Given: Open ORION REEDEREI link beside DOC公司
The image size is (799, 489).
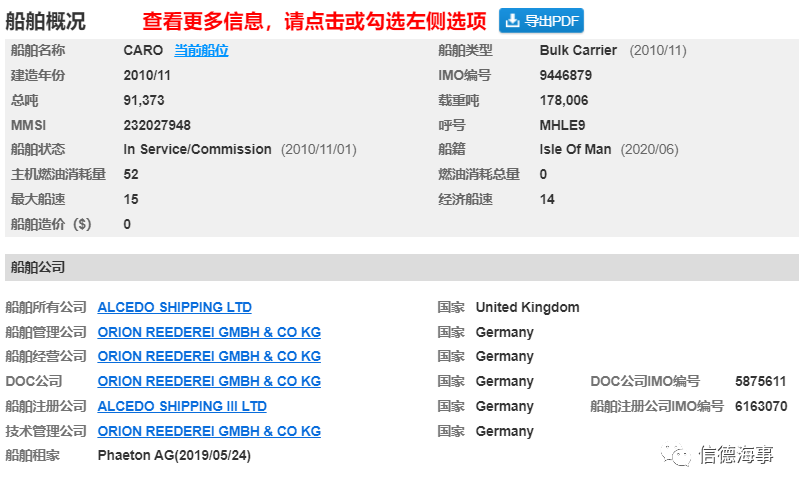Looking at the screenshot, I should [209, 381].
